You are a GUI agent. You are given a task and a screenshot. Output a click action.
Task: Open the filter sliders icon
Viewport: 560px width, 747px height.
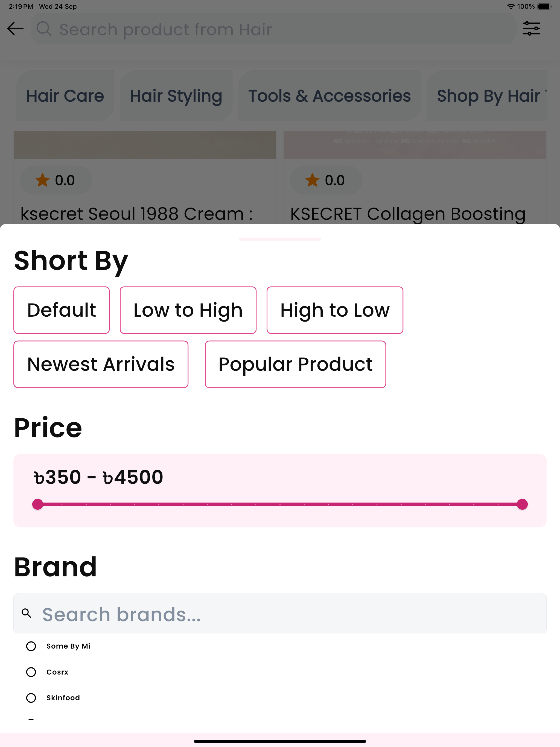(531, 29)
